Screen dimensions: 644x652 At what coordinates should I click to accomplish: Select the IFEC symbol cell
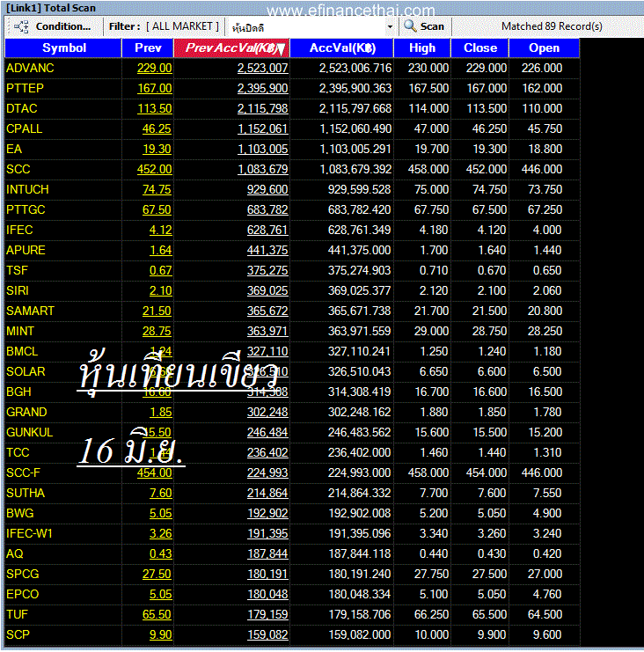[x=63, y=230]
